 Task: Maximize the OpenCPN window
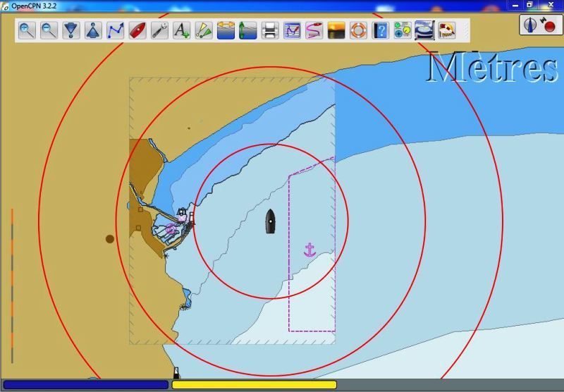coord(530,5)
